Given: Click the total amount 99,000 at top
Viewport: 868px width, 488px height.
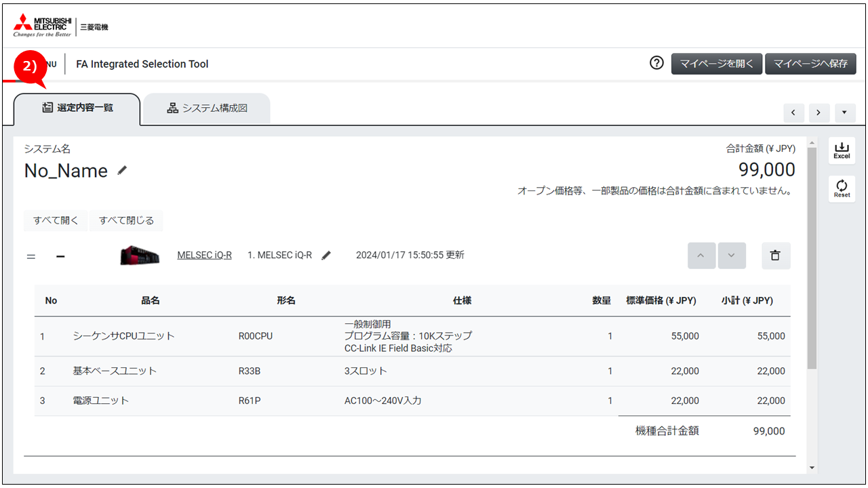Looking at the screenshot, I should point(767,169).
